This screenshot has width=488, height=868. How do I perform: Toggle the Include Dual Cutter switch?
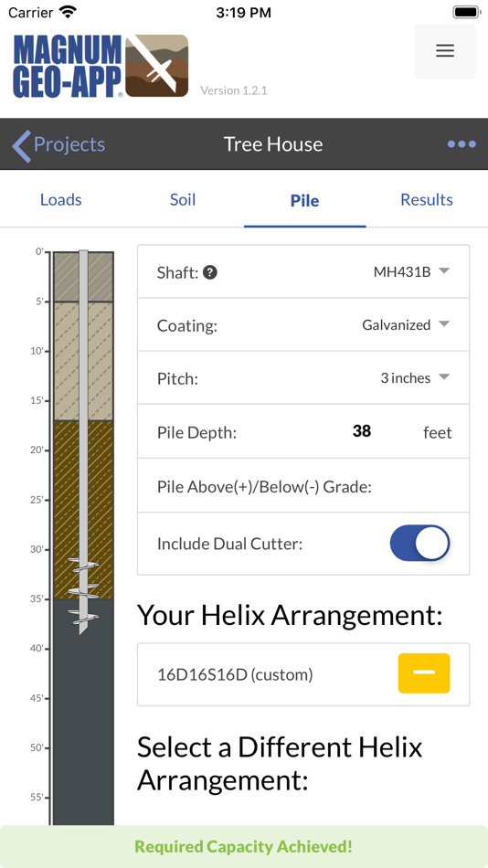[419, 544]
